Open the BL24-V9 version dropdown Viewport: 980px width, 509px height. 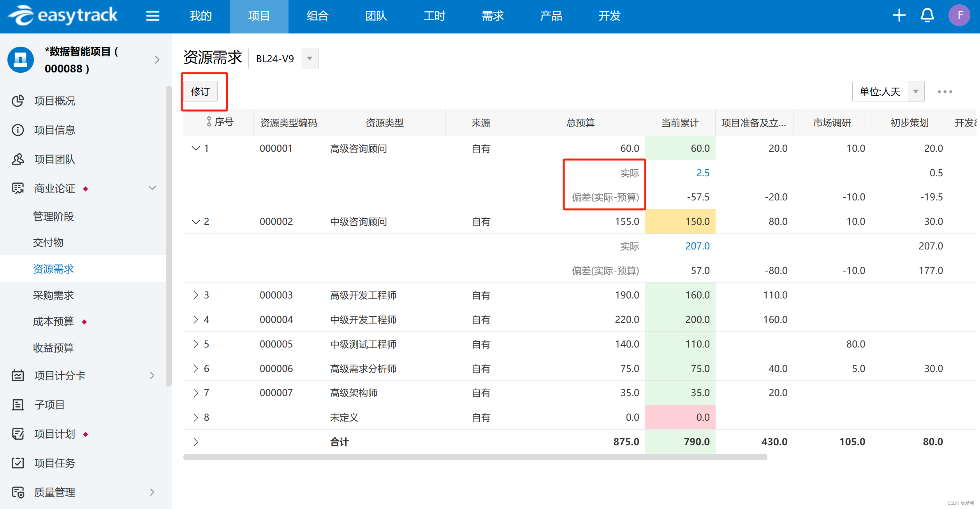tap(283, 59)
